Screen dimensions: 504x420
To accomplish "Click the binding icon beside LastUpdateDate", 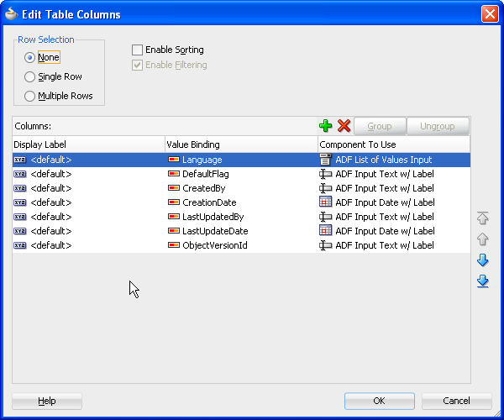I will pyautogui.click(x=174, y=230).
